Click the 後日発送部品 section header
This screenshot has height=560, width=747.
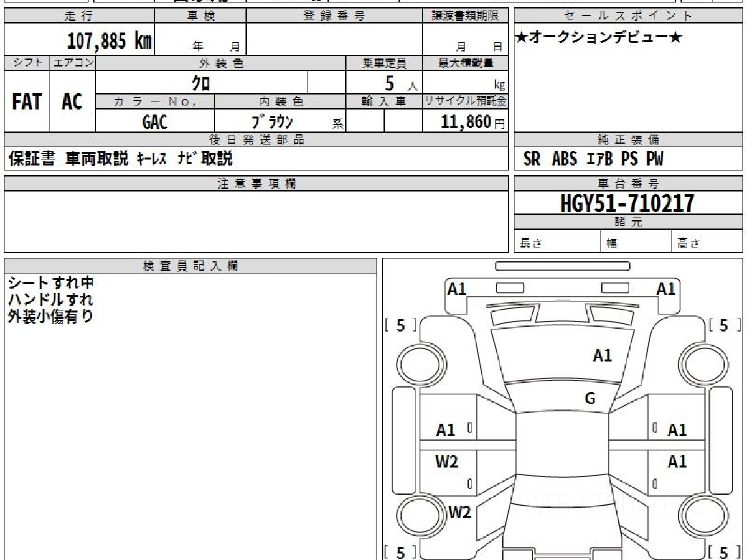click(256, 140)
